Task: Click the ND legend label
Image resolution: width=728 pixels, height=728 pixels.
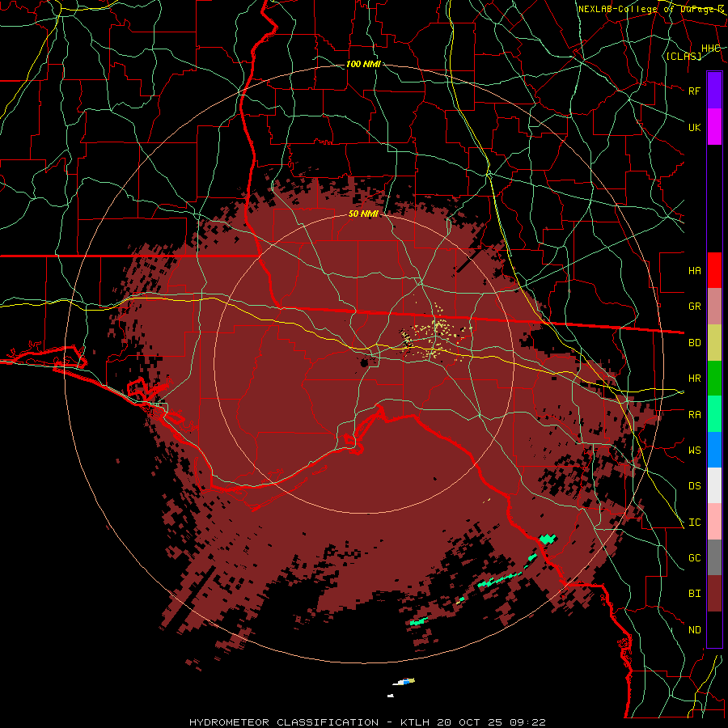Action: [694, 630]
